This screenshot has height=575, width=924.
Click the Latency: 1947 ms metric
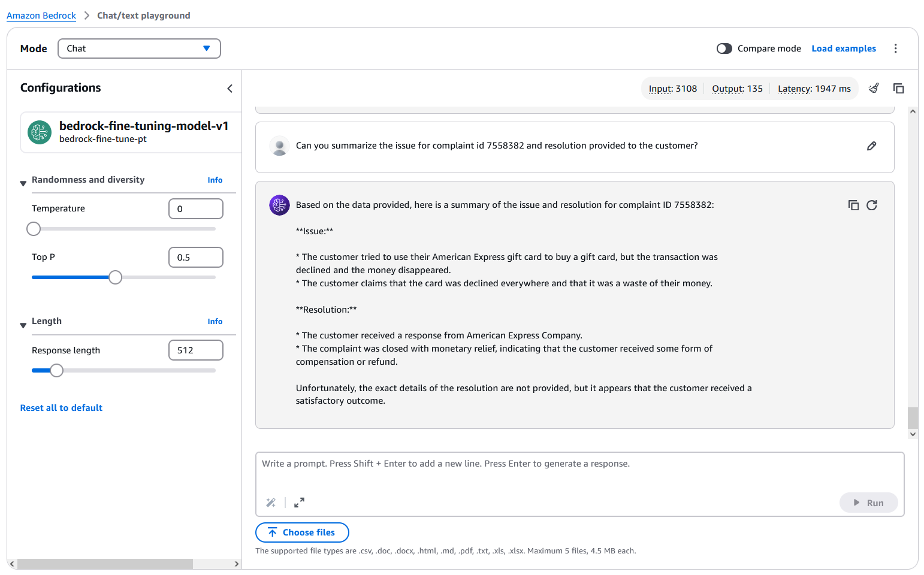click(814, 89)
